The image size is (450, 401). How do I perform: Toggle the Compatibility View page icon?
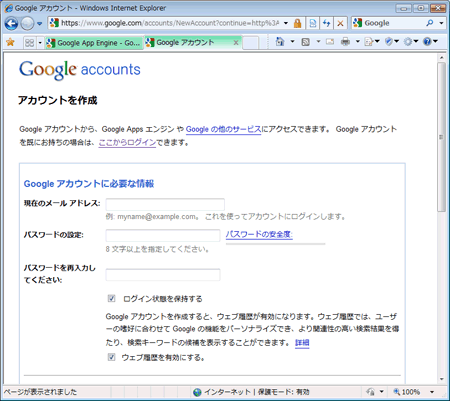click(x=313, y=23)
